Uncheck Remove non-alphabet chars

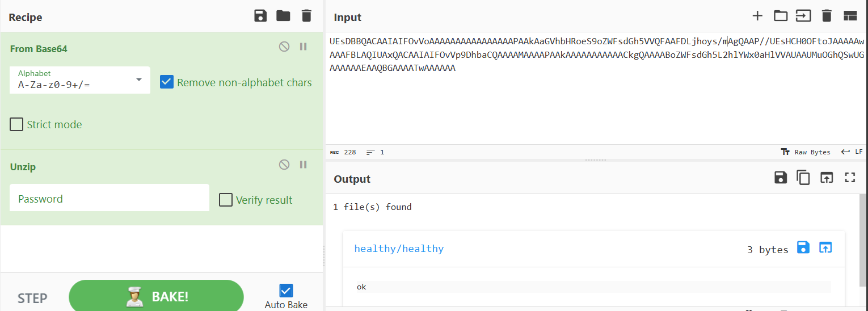pos(166,82)
